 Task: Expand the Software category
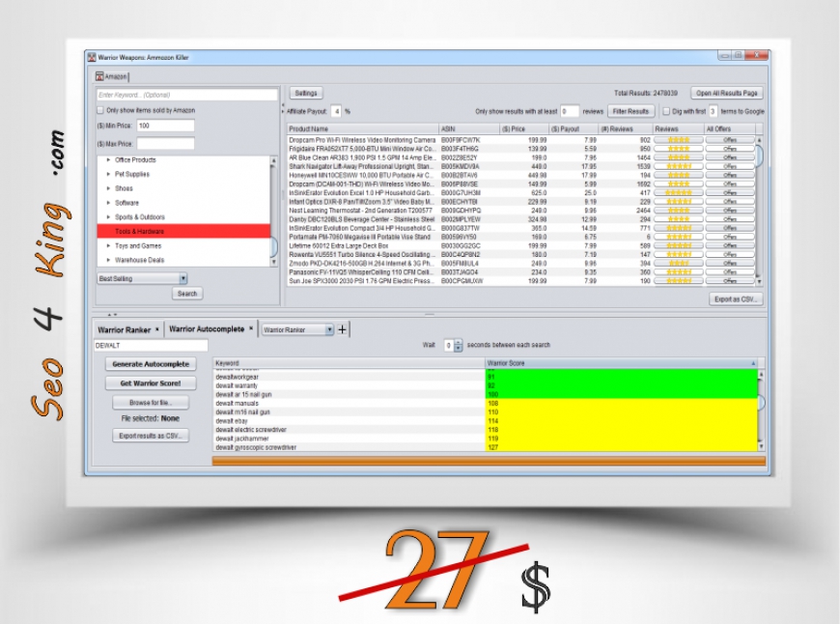108,203
